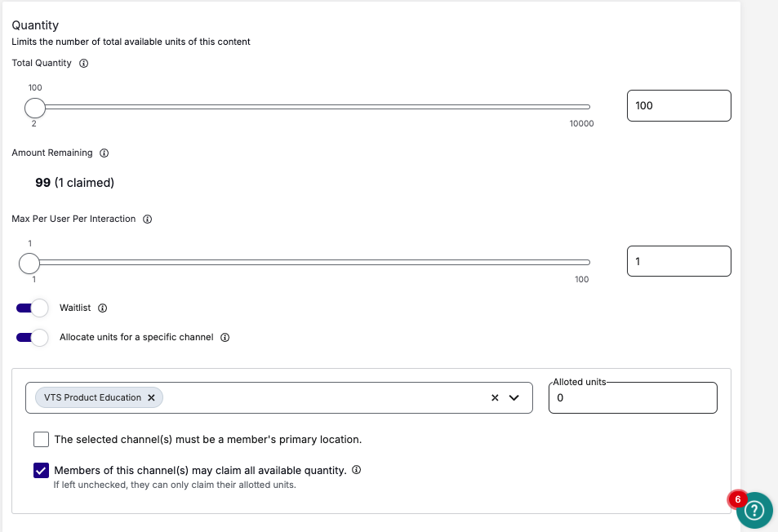The height and width of the screenshot is (532, 778).
Task: Clear all selected channels with the X
Action: (495, 397)
